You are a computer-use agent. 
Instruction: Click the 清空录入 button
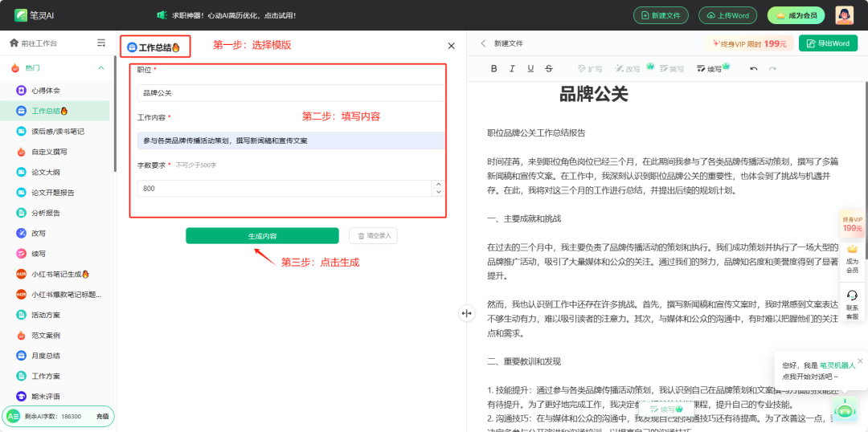(373, 235)
